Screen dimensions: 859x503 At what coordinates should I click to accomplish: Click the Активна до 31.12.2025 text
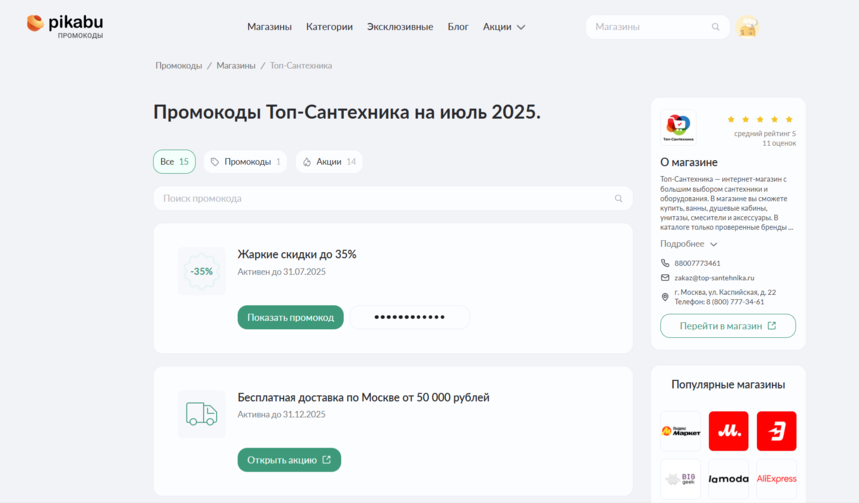(x=282, y=415)
